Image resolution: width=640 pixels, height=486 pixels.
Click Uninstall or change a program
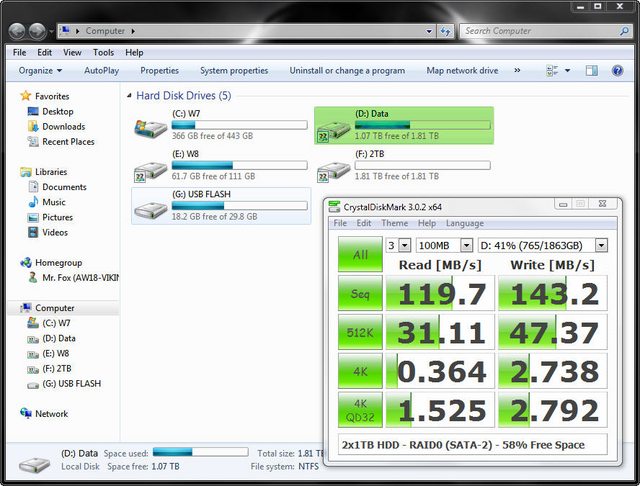(347, 71)
